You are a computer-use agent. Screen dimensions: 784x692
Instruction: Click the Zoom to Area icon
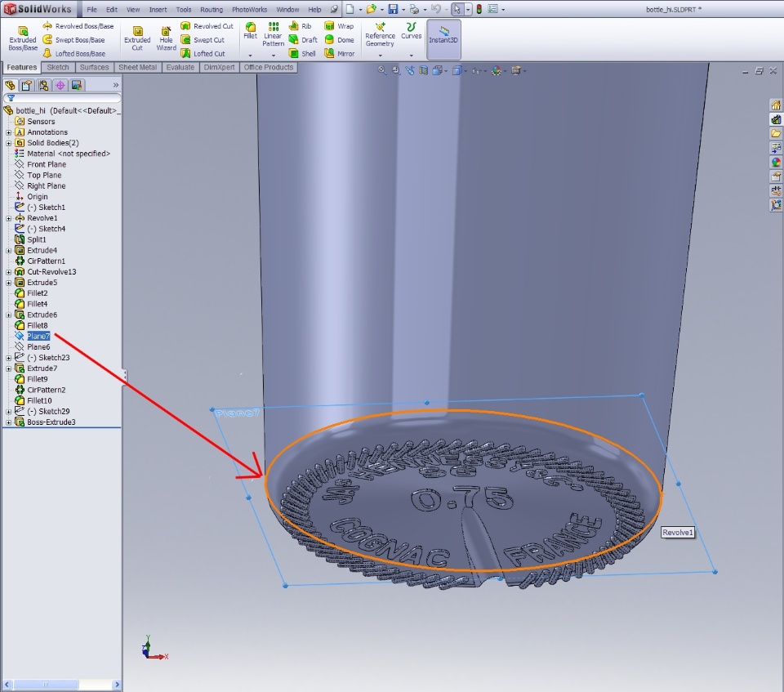(396, 70)
